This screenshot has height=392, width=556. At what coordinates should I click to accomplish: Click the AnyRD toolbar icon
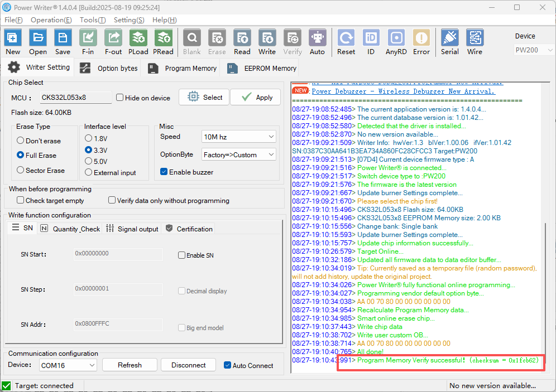pos(396,38)
